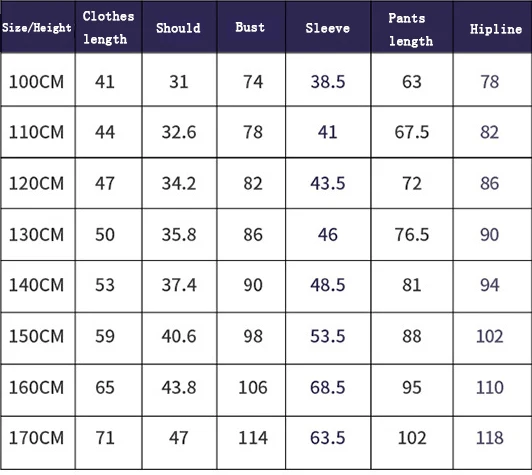Click the 130CM size cell
Viewport: 532px width, 475px height.
36,235
